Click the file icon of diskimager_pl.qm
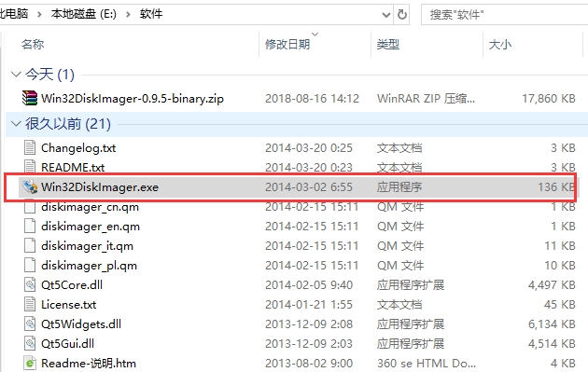This screenshot has width=588, height=372. click(30, 265)
